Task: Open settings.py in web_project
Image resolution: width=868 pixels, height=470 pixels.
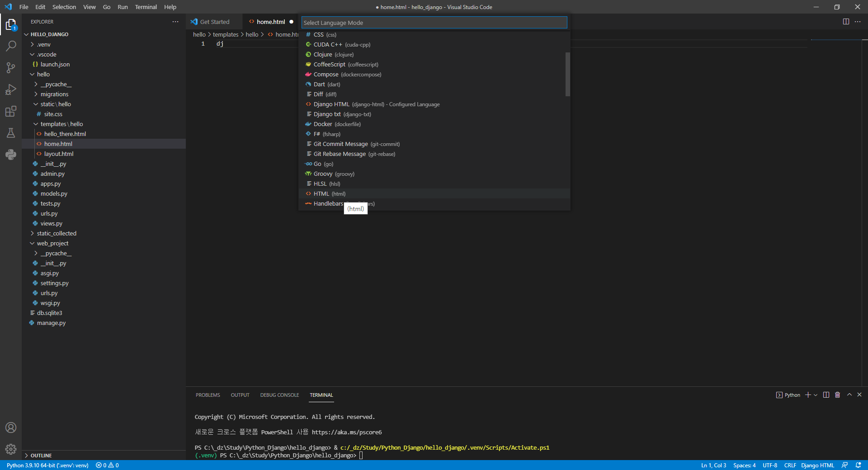Action: [104, 283]
